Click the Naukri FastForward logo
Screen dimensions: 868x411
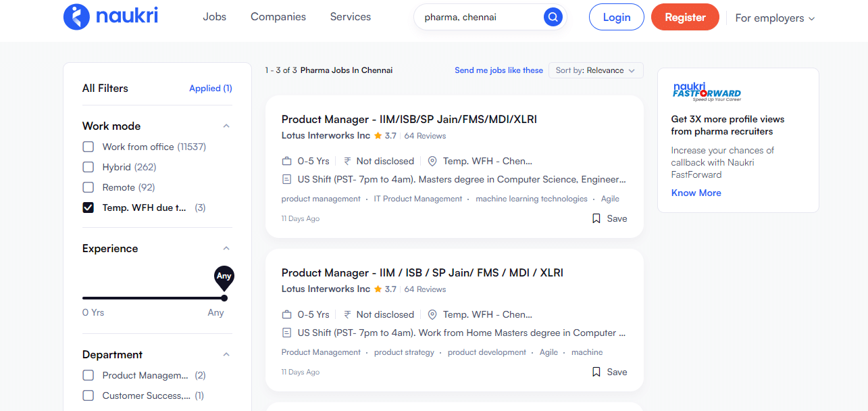pos(706,92)
